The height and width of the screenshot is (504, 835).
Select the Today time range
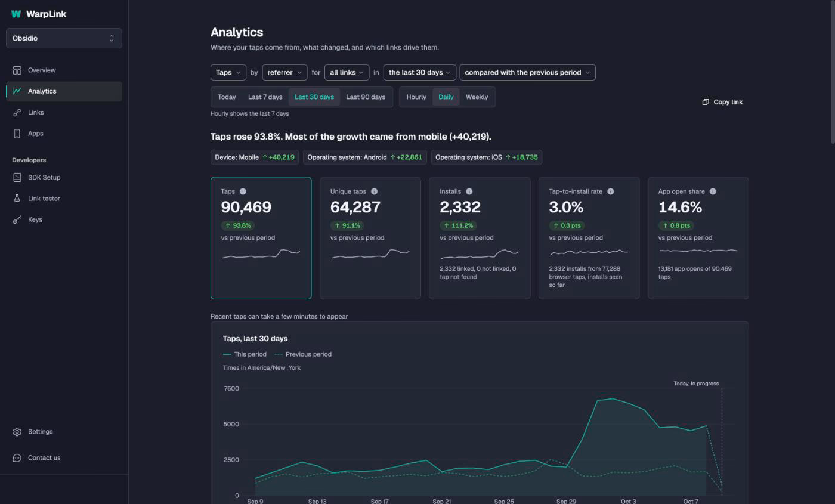[227, 97]
